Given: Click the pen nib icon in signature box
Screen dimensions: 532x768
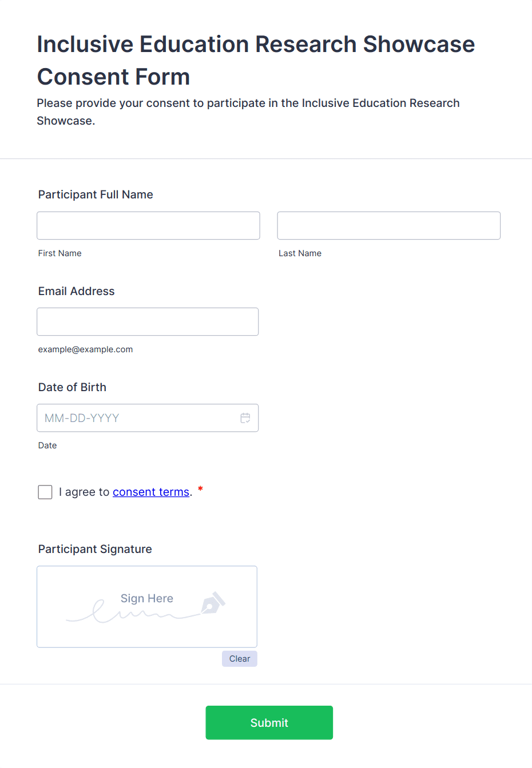Looking at the screenshot, I should tap(213, 603).
